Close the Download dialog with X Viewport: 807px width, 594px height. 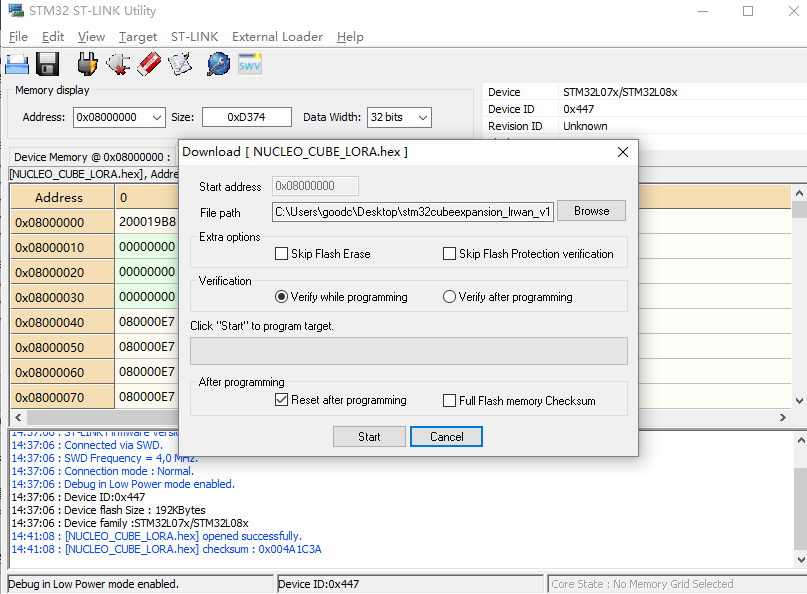tap(623, 152)
